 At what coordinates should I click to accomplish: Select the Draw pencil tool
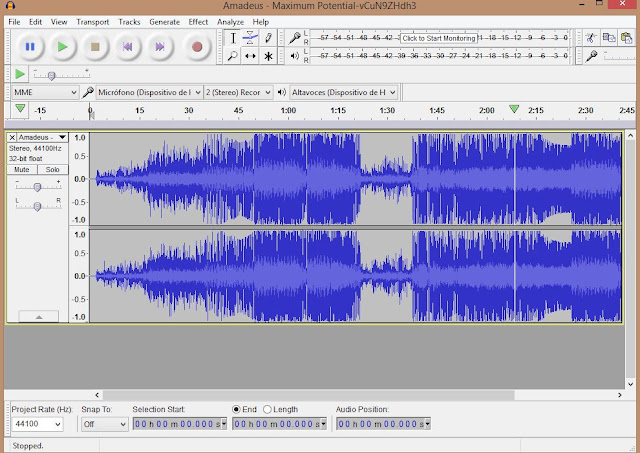click(x=268, y=38)
